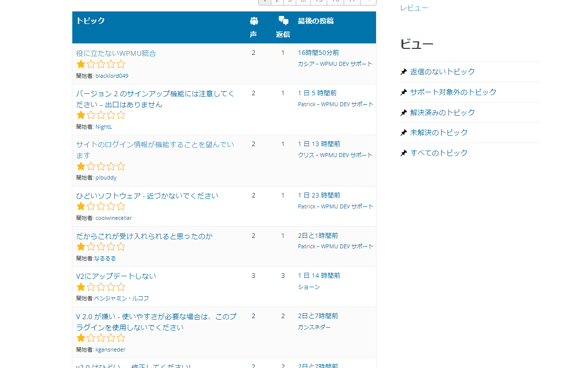Screen dimensions: 588x368
Task: Click the pin icon beside 返信のないトピック
Action: pos(403,72)
